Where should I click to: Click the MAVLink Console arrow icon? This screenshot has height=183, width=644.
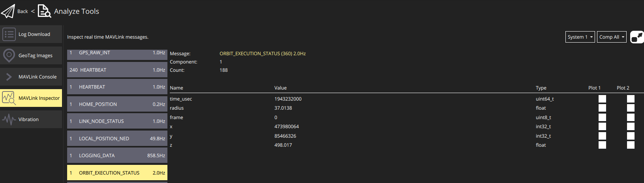9,77
